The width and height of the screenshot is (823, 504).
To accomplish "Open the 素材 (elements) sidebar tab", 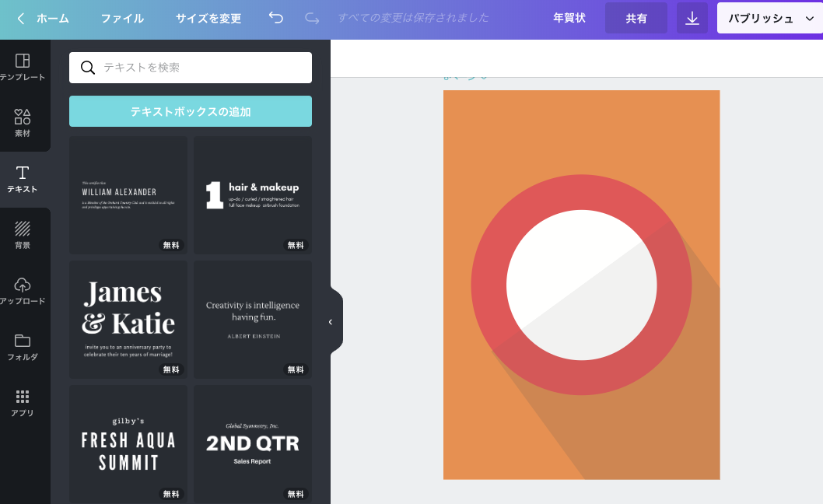I will [x=23, y=124].
